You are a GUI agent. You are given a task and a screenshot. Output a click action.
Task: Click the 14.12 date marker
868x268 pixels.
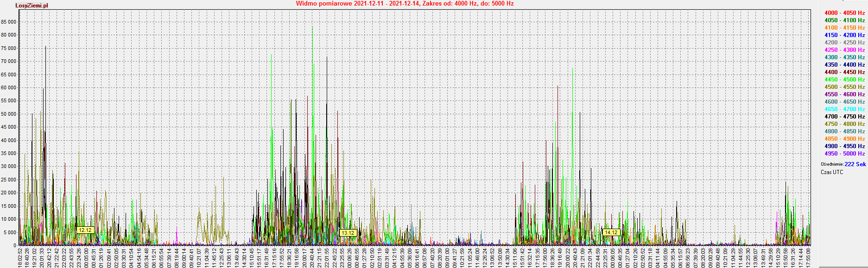(x=611, y=232)
